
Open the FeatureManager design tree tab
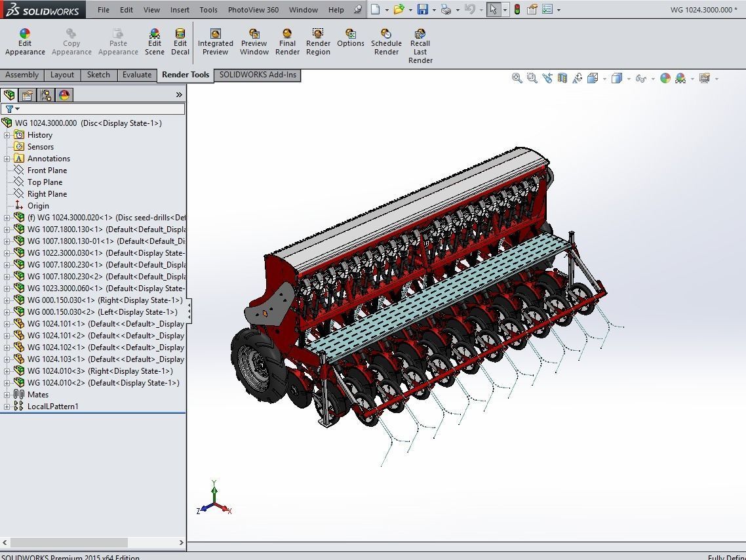pos(9,95)
